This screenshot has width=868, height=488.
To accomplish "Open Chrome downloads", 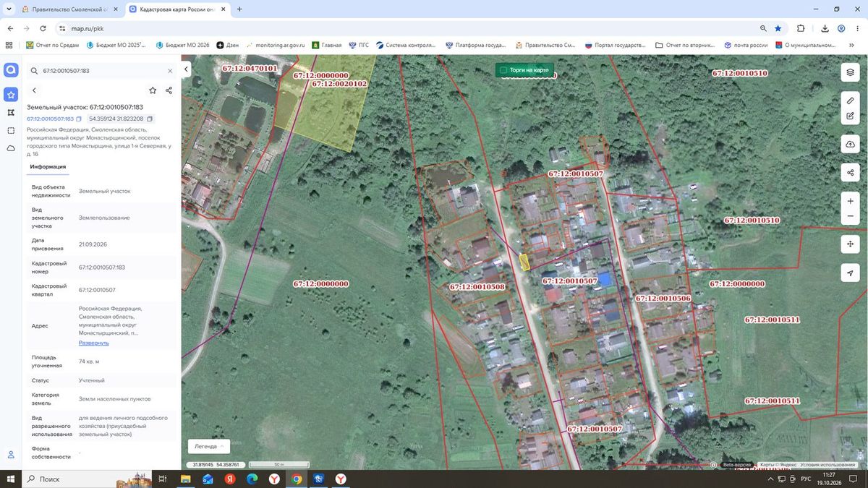I will [x=825, y=28].
